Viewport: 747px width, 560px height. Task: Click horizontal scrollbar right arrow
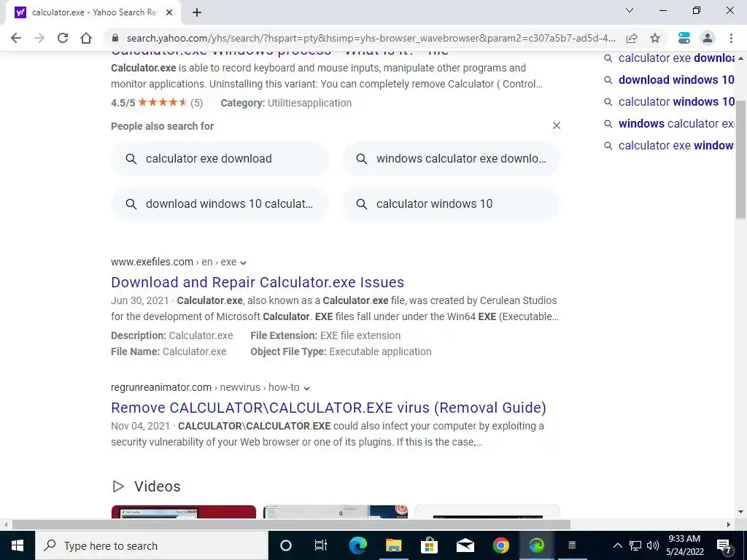pos(729,524)
